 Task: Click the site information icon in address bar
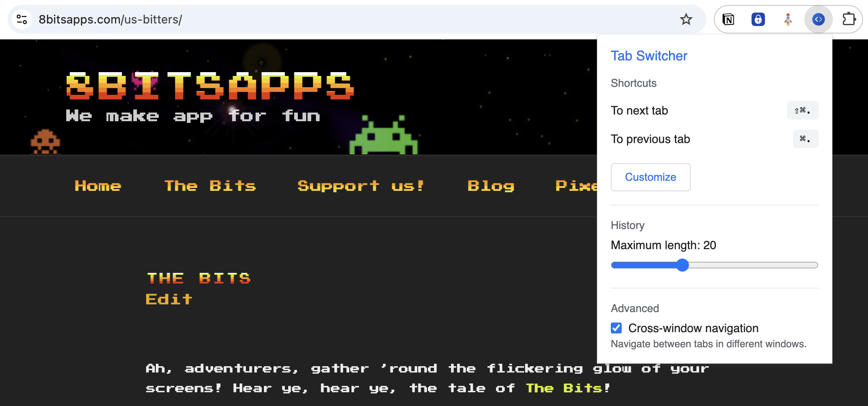coord(22,19)
